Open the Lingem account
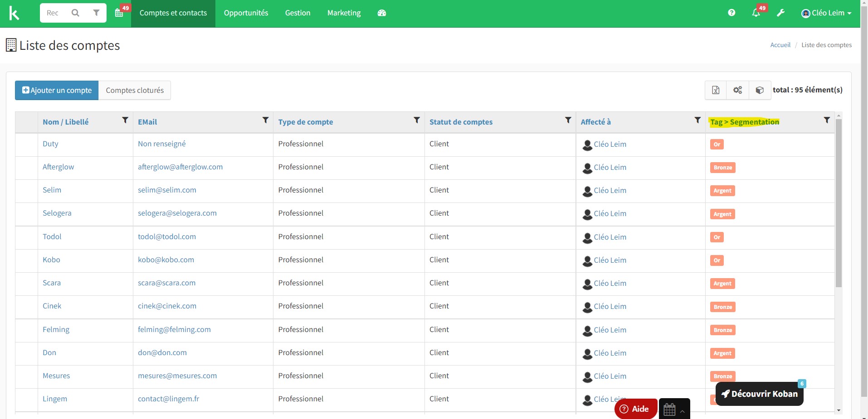The height and width of the screenshot is (419, 868). [x=55, y=399]
